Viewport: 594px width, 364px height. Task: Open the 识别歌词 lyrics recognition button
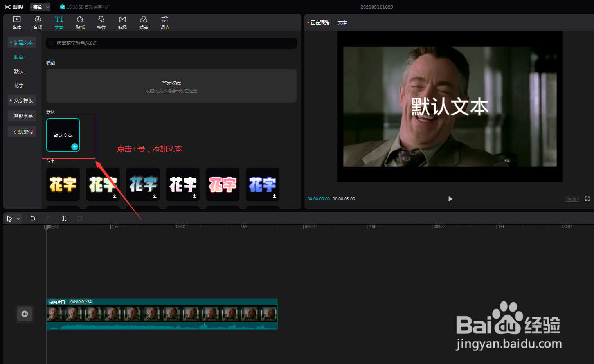click(22, 132)
